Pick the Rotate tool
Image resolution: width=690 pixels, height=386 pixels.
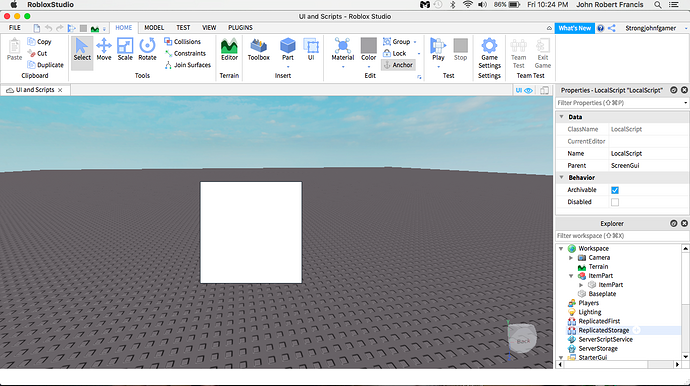147,49
